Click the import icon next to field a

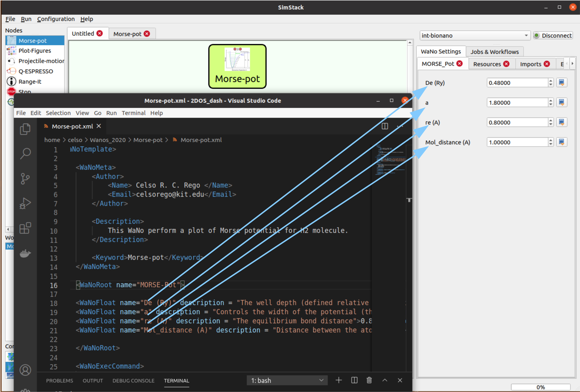(x=561, y=102)
